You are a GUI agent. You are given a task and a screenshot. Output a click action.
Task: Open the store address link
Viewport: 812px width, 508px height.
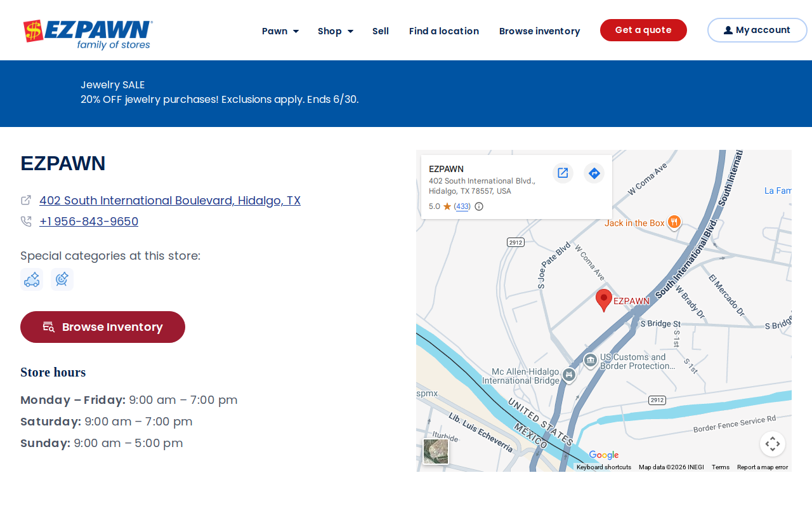click(170, 201)
